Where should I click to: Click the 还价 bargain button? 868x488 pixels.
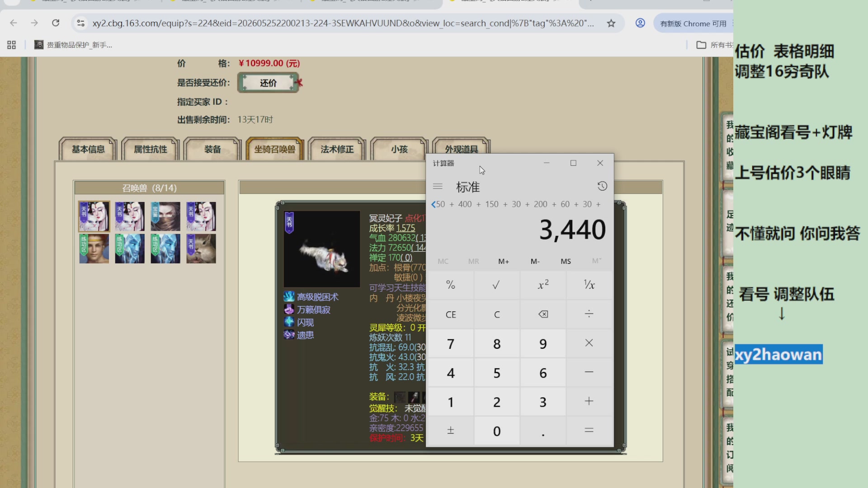(x=268, y=83)
